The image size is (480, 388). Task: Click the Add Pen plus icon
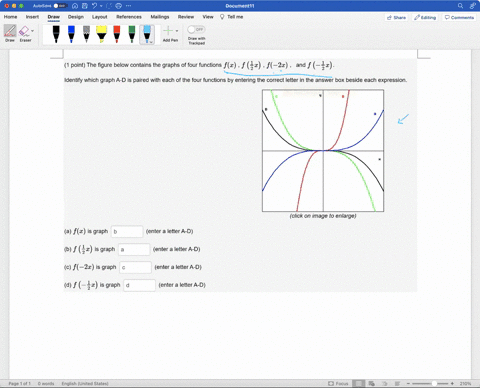pyautogui.click(x=168, y=31)
